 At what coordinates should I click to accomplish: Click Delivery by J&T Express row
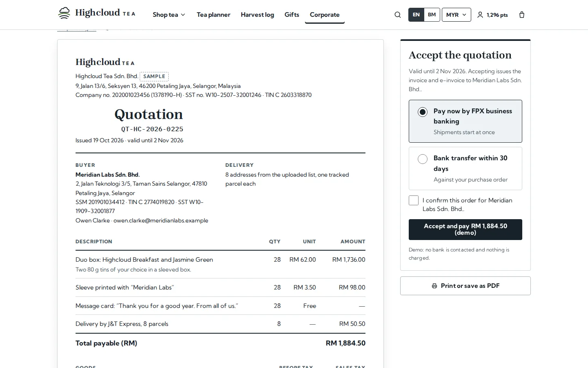point(220,324)
